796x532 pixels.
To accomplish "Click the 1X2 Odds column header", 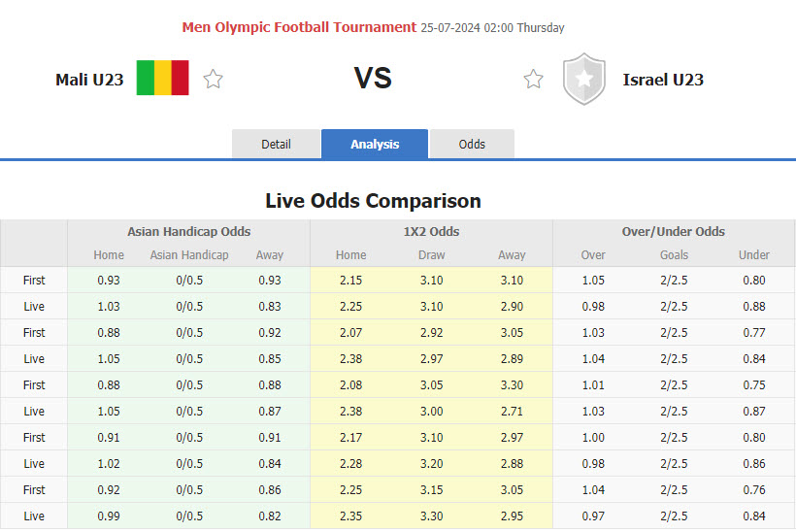I will click(431, 232).
